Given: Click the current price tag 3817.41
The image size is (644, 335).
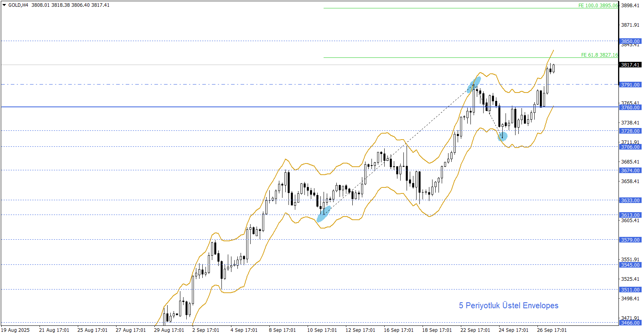Looking at the screenshot, I should (630, 65).
